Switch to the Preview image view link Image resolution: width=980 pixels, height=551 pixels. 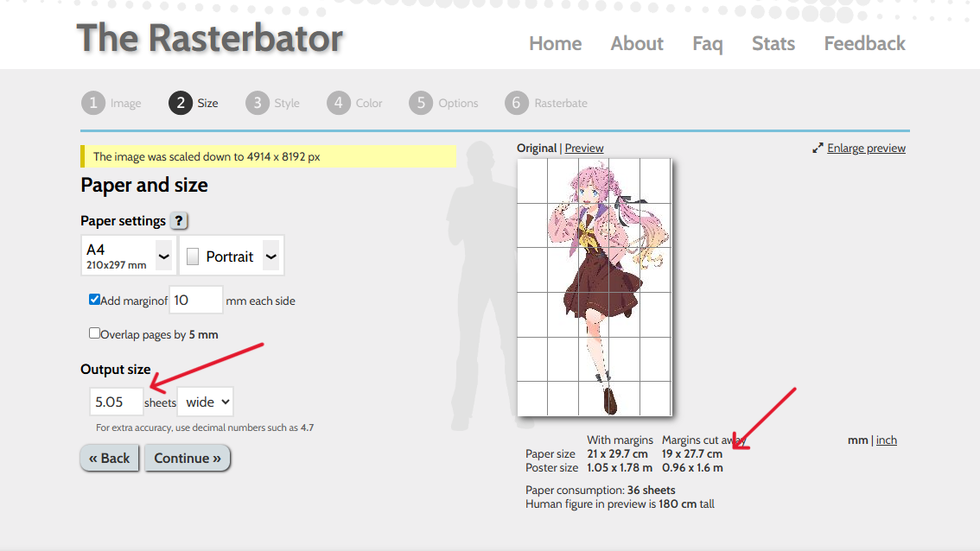584,149
